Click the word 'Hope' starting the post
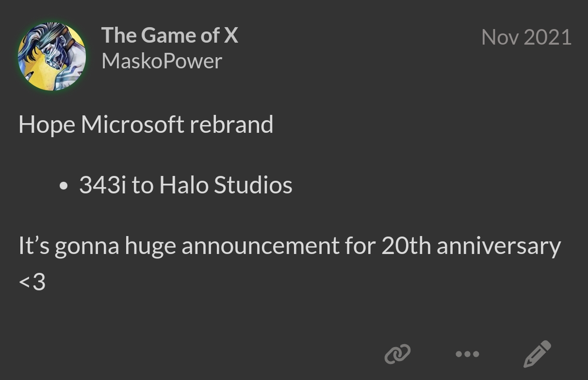Image resolution: width=588 pixels, height=380 pixels. point(47,125)
